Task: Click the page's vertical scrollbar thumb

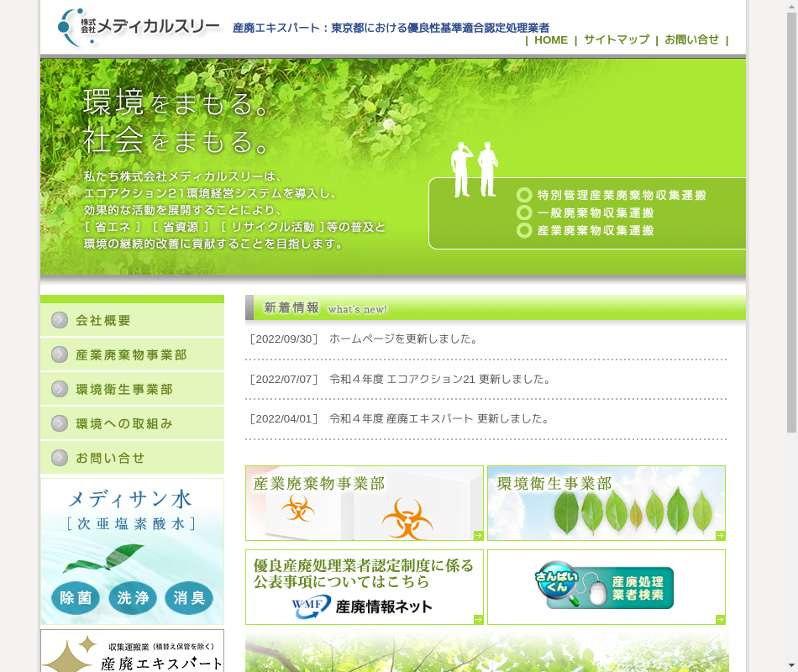Action: pos(791,223)
